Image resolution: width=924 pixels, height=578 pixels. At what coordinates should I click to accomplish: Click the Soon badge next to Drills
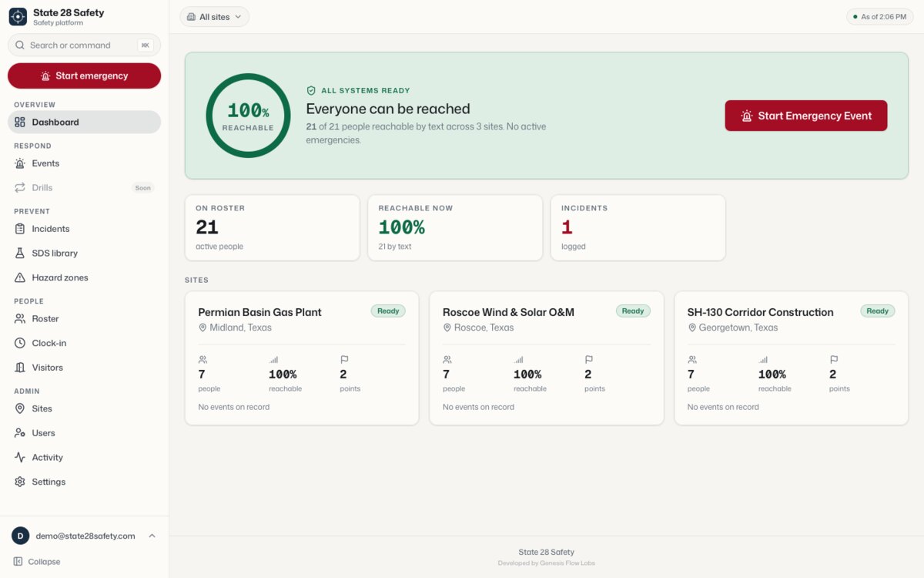(x=143, y=188)
